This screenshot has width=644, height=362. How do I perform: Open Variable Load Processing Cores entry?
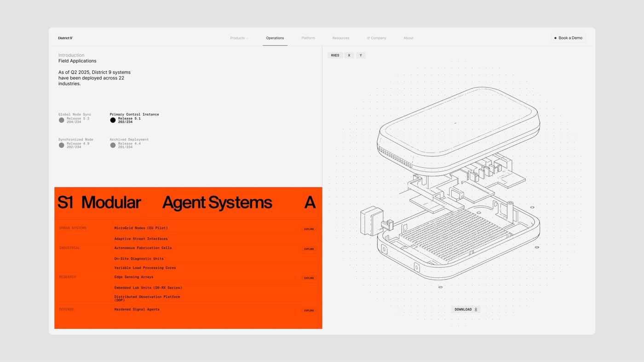145,268
